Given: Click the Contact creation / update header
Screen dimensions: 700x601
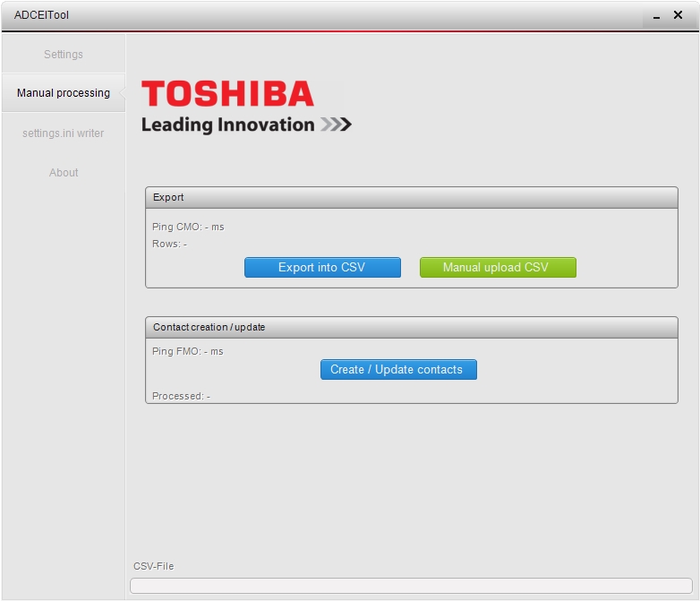Looking at the screenshot, I should [x=411, y=328].
